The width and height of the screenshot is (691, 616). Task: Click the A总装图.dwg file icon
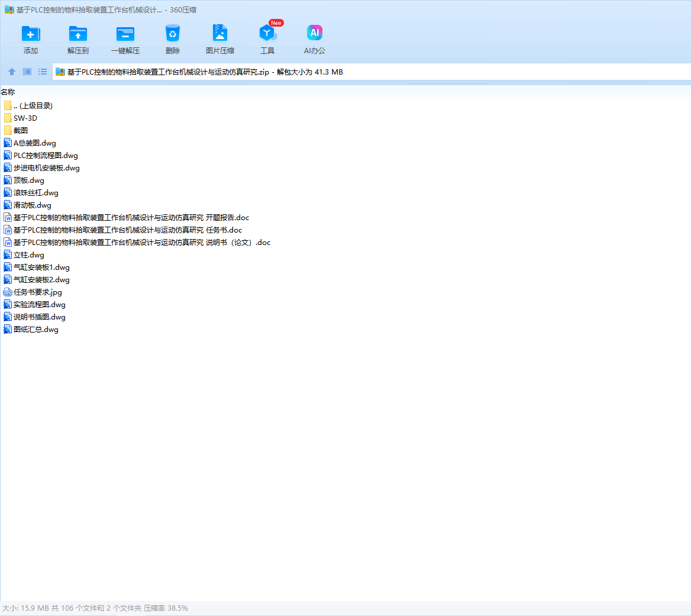coord(8,143)
